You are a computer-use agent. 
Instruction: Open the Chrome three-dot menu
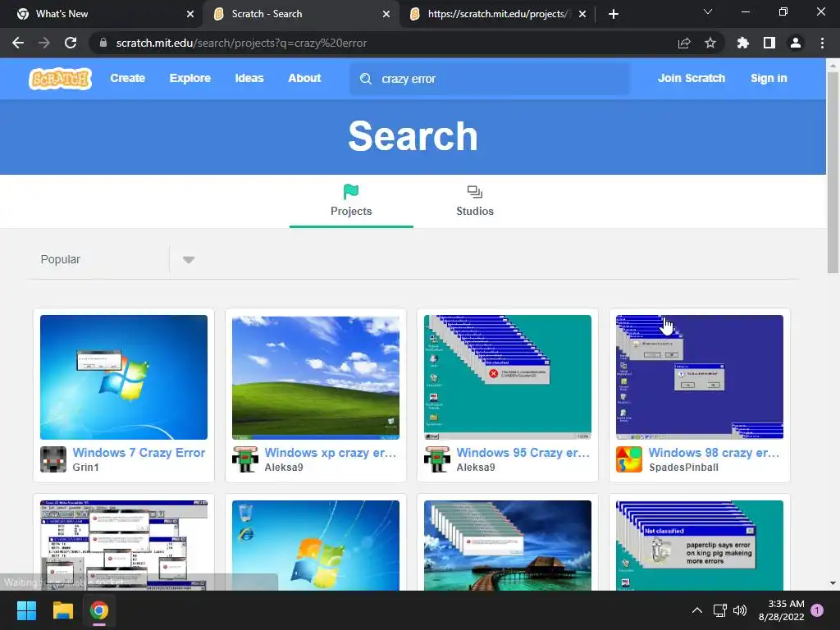(x=822, y=43)
